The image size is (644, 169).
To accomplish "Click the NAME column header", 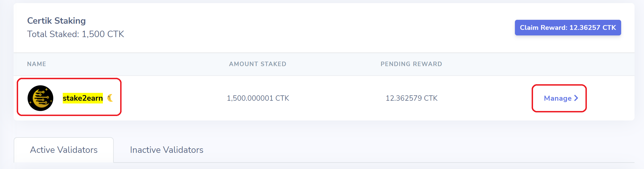I will tap(37, 64).
